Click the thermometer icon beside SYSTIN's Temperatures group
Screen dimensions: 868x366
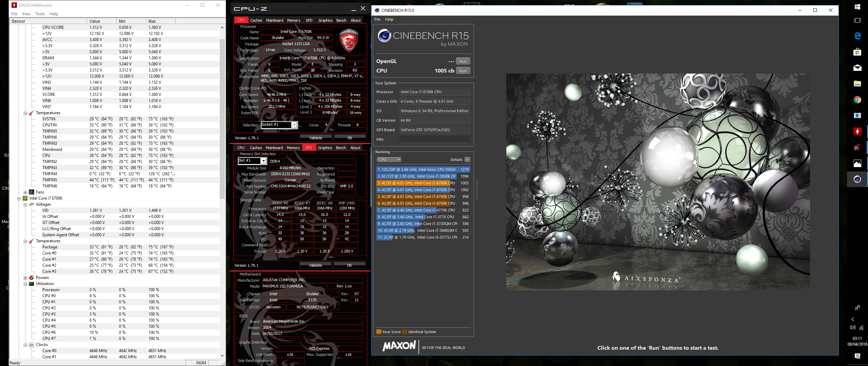coord(31,113)
